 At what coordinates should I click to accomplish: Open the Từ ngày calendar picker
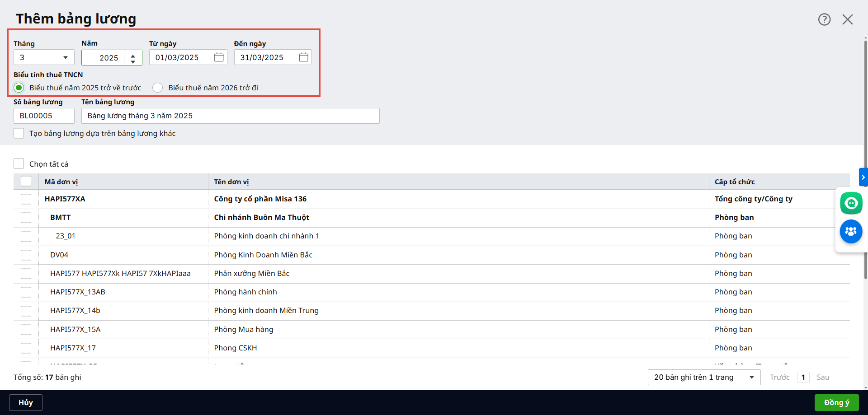219,57
